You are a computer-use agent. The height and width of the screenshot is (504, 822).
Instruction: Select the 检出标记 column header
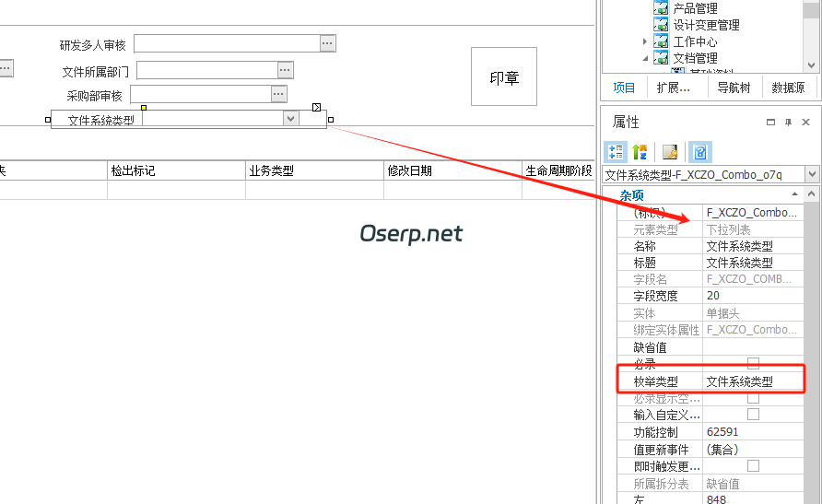176,170
